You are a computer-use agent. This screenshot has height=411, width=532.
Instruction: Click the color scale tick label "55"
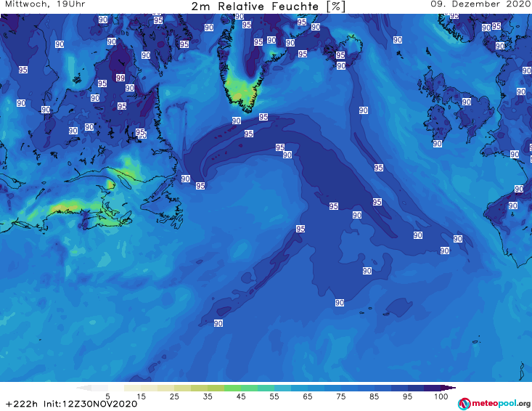coord(274,396)
